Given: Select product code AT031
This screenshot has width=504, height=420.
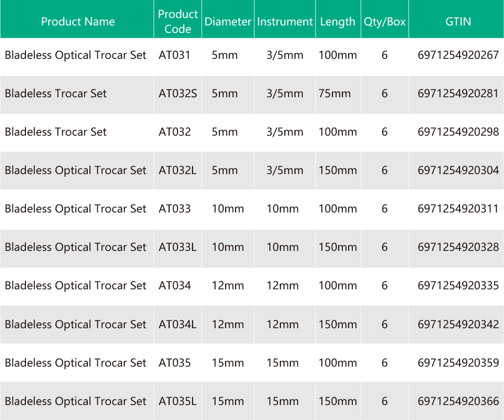Looking at the screenshot, I should tap(175, 55).
